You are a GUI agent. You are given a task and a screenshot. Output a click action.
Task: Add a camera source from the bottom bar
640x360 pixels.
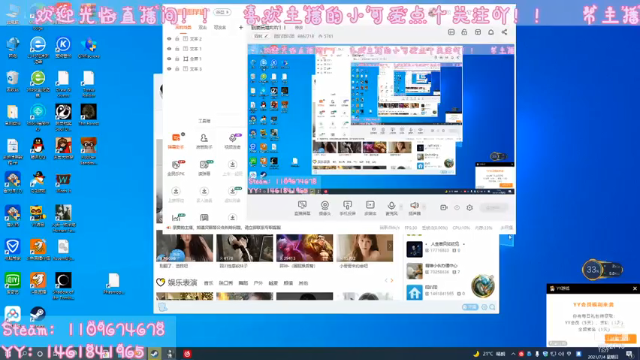pos(324,208)
